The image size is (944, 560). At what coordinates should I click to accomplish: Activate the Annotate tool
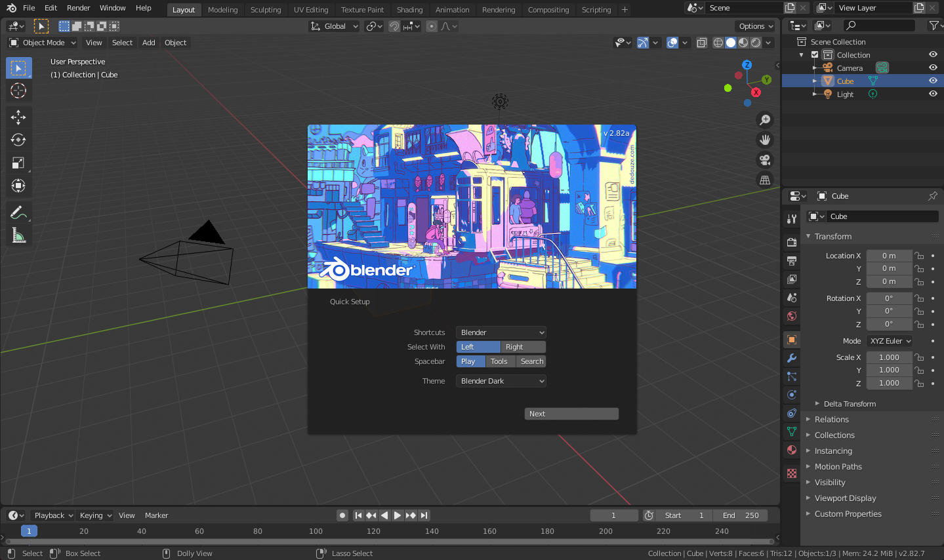[18, 212]
